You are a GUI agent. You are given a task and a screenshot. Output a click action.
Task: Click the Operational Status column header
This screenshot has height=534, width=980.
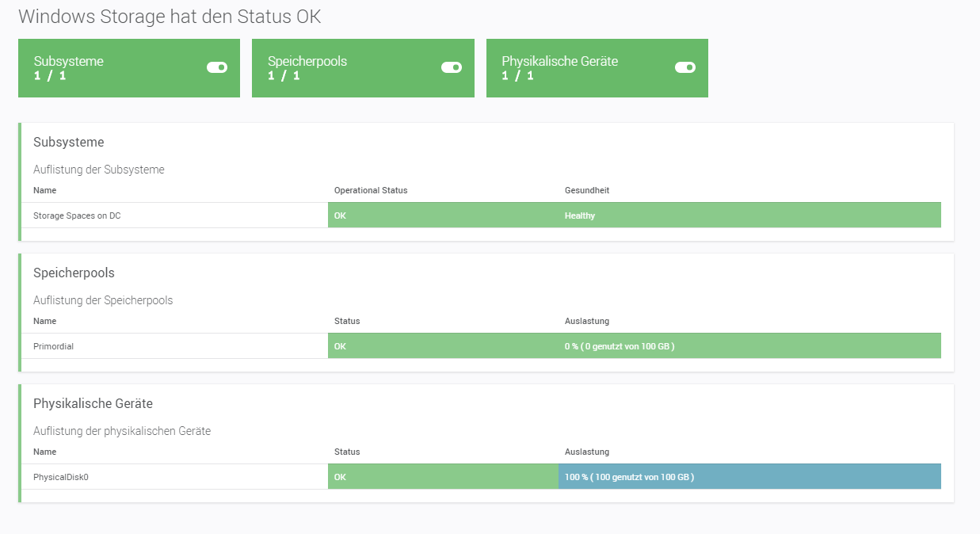tap(371, 190)
